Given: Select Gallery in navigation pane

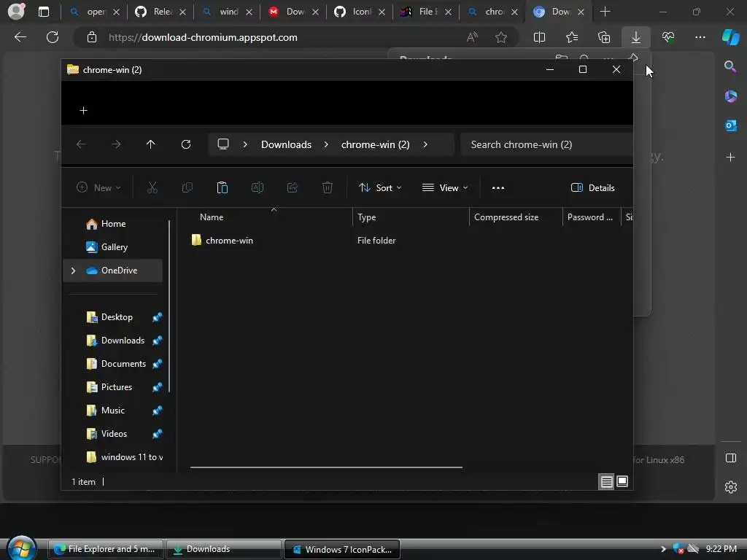Looking at the screenshot, I should (x=113, y=247).
